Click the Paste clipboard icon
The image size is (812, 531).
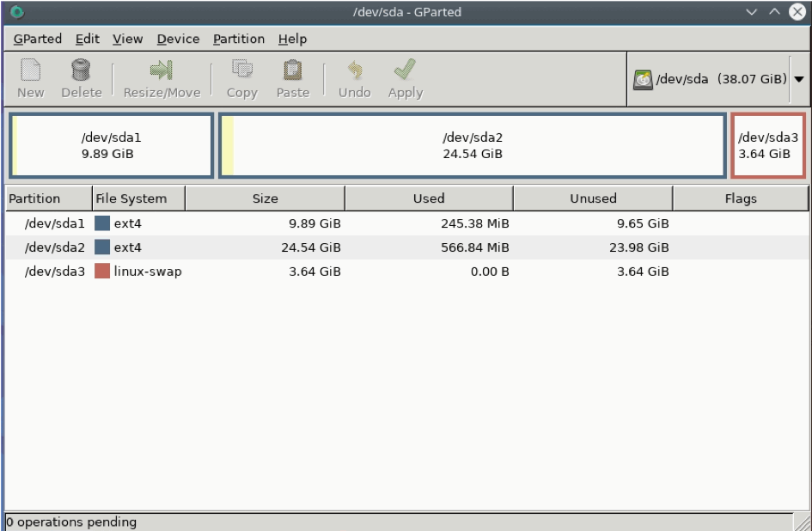click(x=293, y=70)
